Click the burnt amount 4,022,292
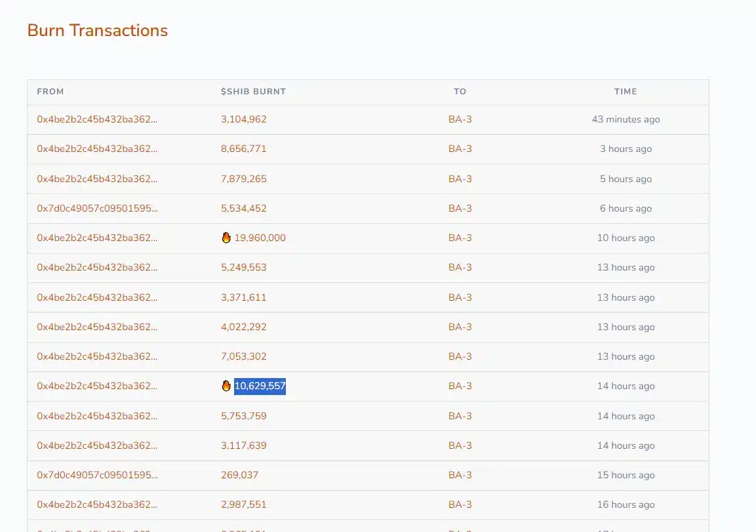The image size is (756, 532). (x=243, y=327)
